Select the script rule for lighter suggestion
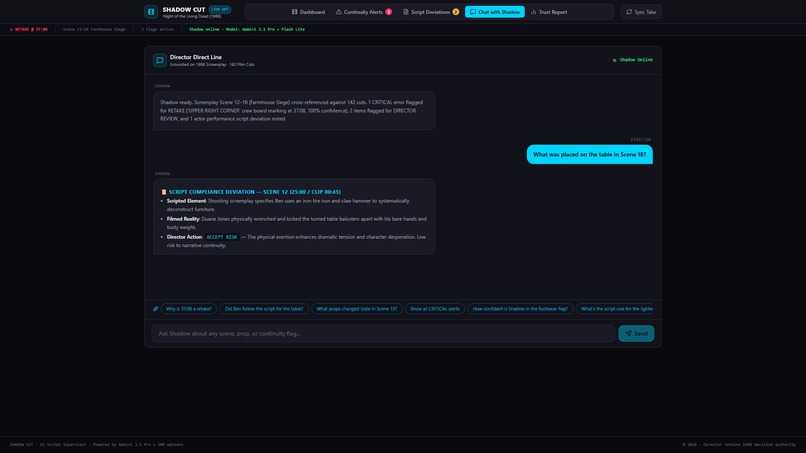This screenshot has width=806, height=453. tap(615, 309)
